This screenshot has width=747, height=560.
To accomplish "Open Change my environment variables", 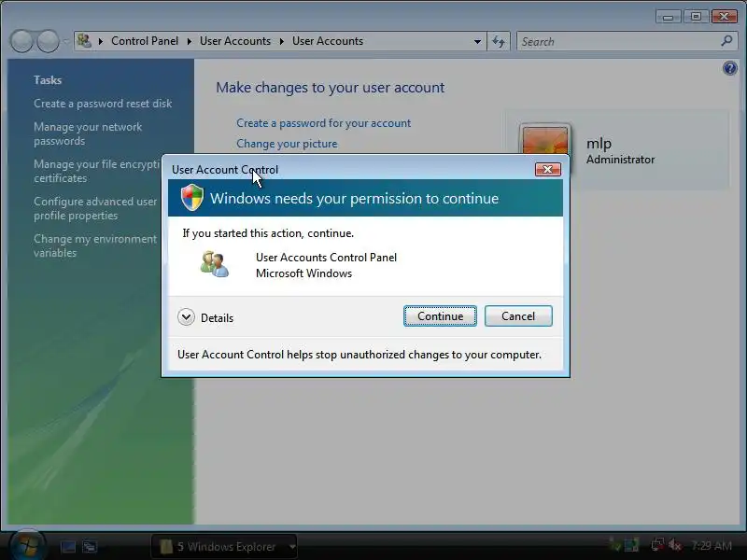I will point(95,245).
